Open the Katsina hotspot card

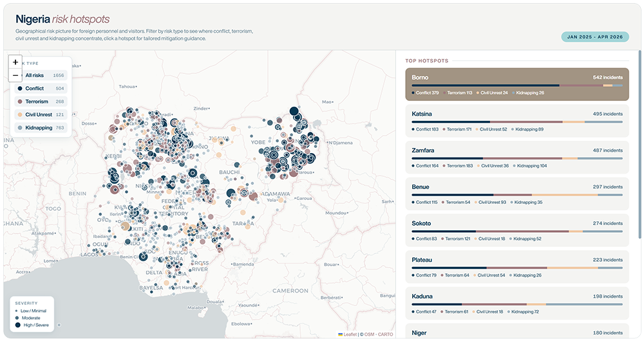(516, 121)
